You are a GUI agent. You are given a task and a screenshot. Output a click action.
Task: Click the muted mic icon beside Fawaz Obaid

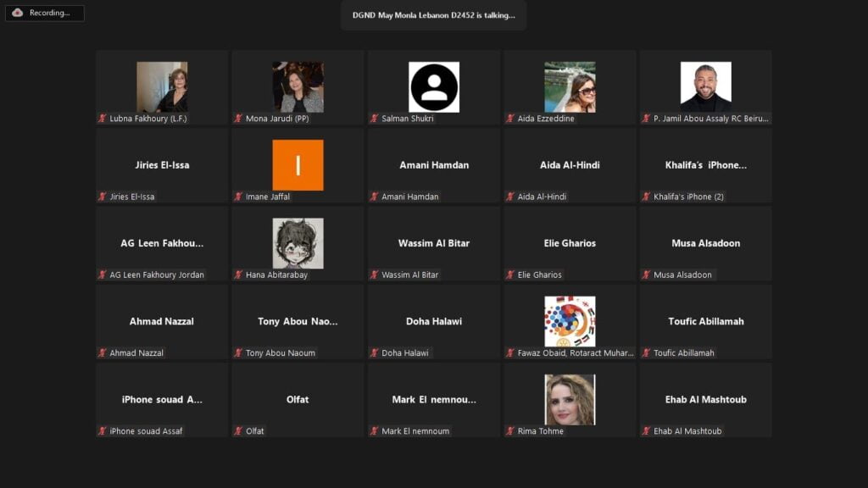click(510, 352)
